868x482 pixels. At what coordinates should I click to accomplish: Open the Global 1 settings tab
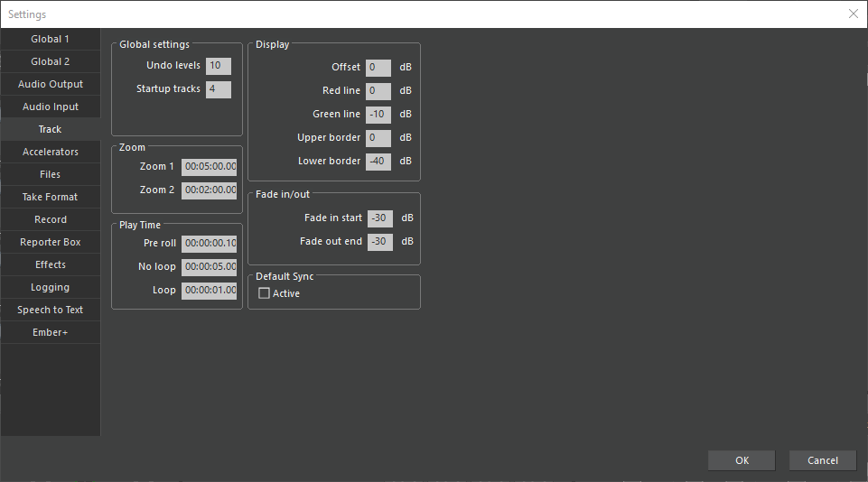pyautogui.click(x=50, y=39)
